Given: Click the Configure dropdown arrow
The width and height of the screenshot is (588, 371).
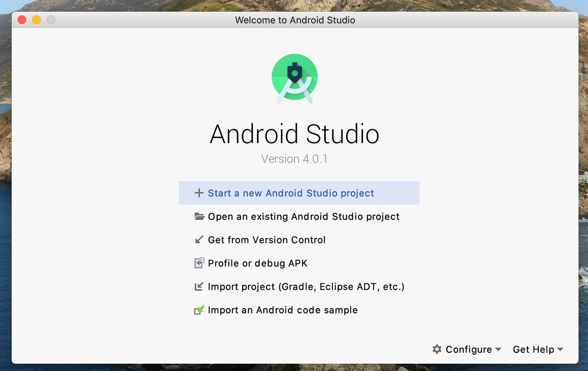Looking at the screenshot, I should (x=498, y=349).
